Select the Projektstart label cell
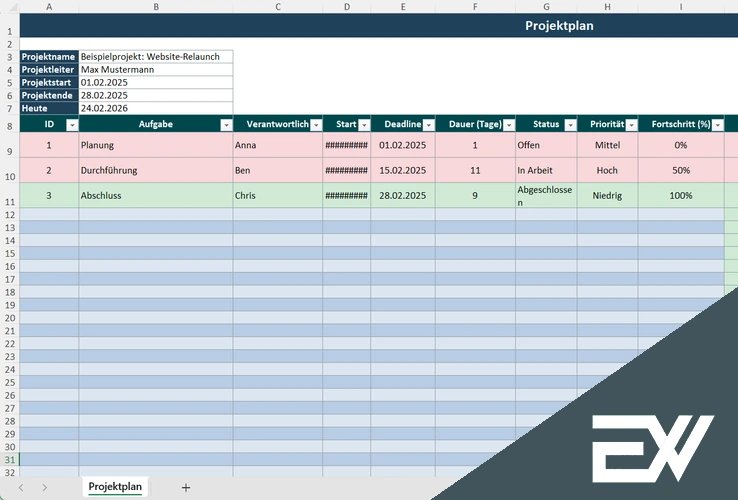 (49, 82)
